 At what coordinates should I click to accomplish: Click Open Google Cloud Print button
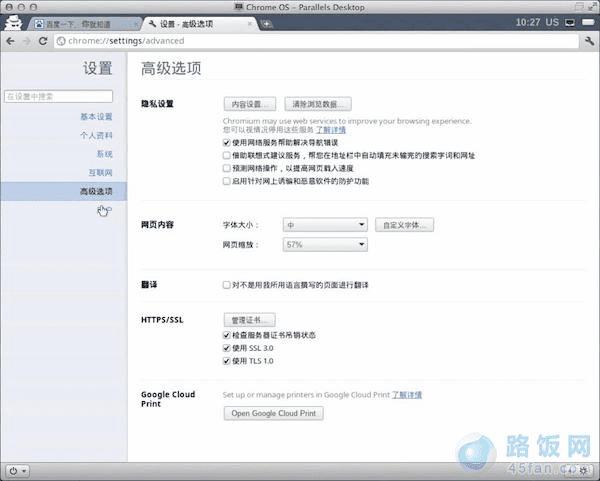click(274, 413)
